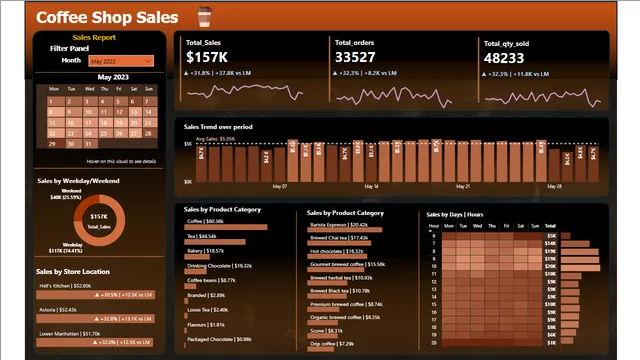This screenshot has height=360, width=640.
Task: Click the Total_Sales $157K value
Action: click(207, 57)
